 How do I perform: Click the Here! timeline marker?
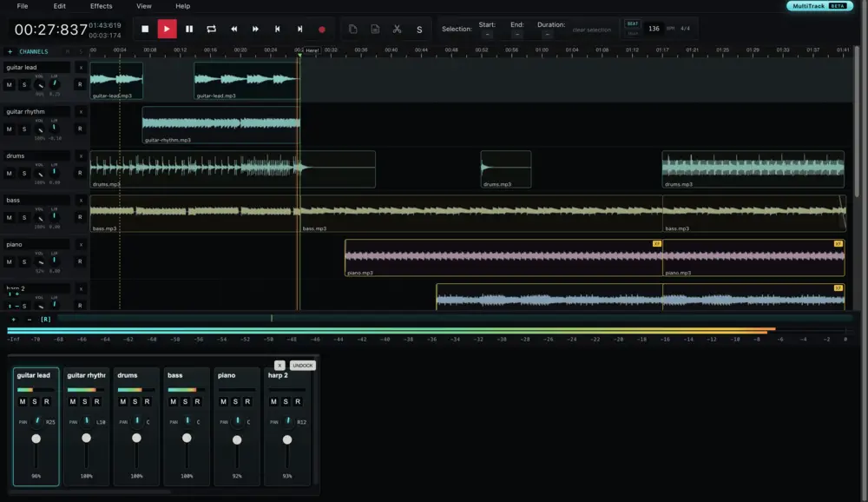pyautogui.click(x=312, y=50)
